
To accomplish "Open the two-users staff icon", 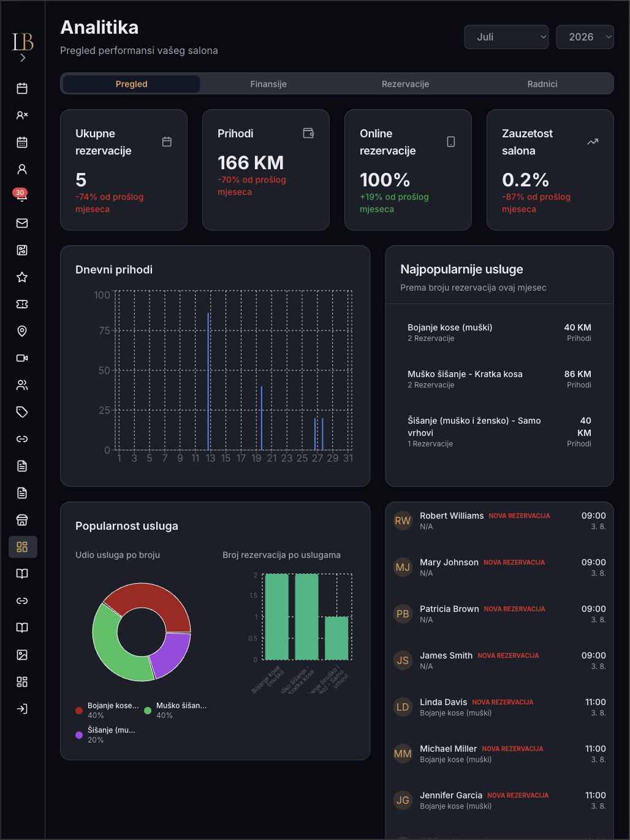I will click(22, 385).
